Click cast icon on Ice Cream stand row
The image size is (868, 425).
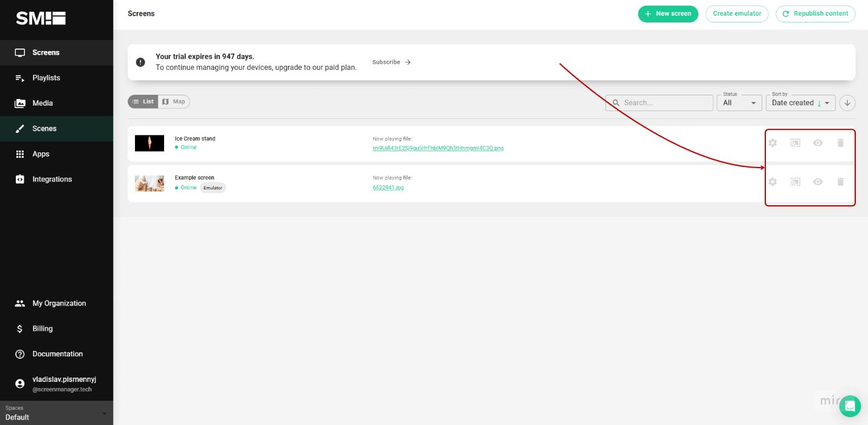pyautogui.click(x=795, y=143)
